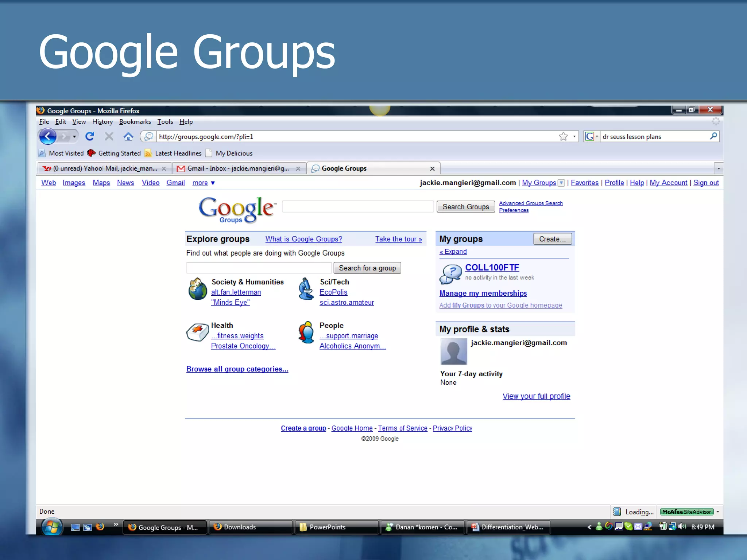Reload the page with the refresh icon

click(90, 136)
